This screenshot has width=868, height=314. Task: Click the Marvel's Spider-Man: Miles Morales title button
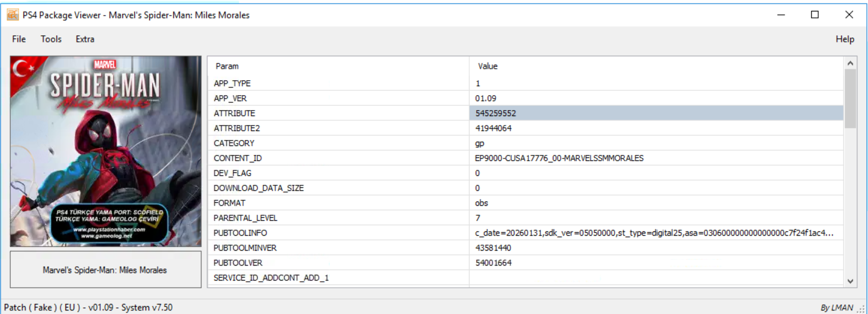pos(106,270)
